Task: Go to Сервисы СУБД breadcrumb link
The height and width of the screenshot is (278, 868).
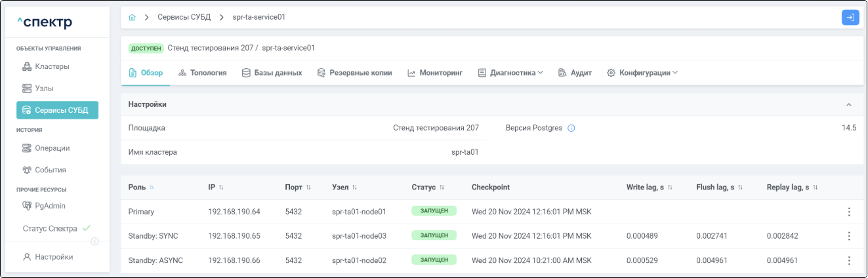Action: tap(184, 17)
